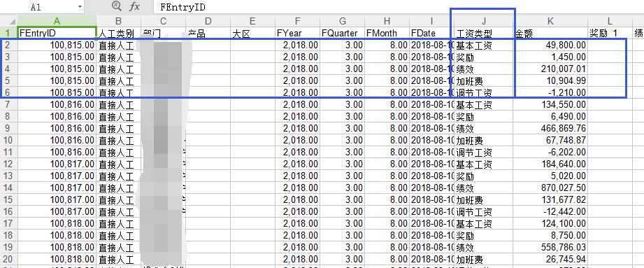Click FDate cell in row 14
This screenshot has height=268, width=644.
click(431, 188)
